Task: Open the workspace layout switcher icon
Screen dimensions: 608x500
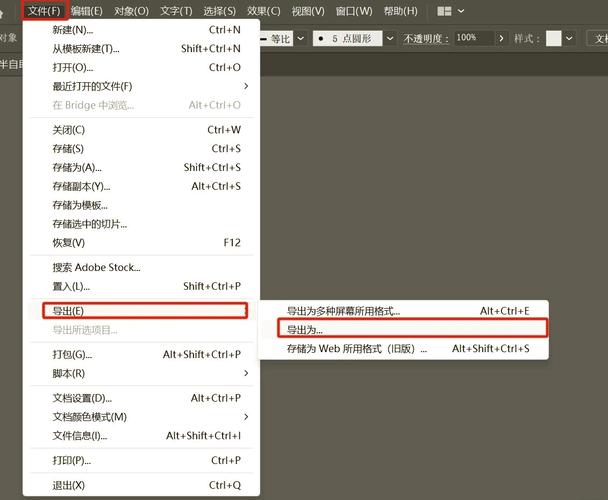Action: click(x=446, y=11)
